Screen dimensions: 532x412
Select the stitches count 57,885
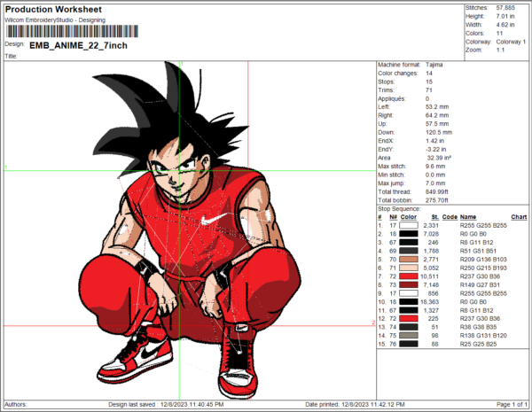505,8
